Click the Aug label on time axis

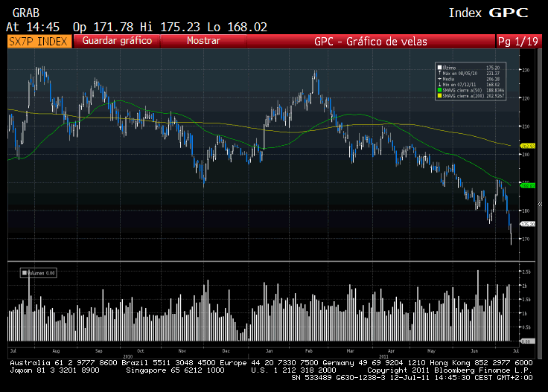pos(56,351)
